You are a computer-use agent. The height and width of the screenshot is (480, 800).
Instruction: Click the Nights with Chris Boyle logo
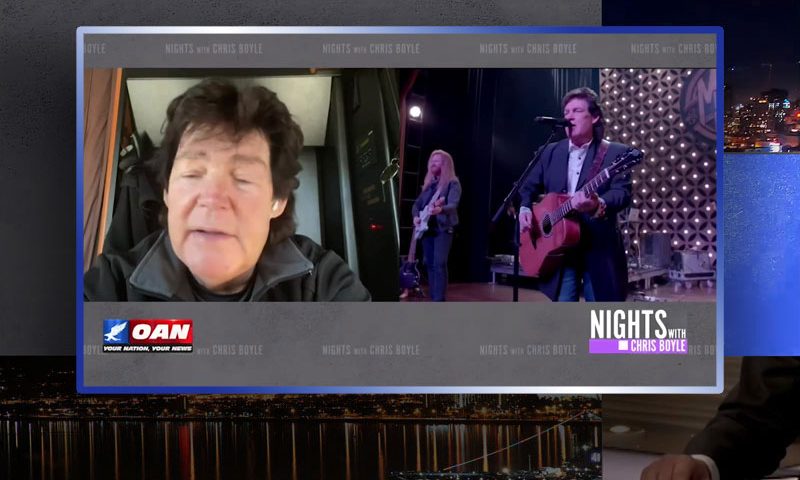(638, 331)
